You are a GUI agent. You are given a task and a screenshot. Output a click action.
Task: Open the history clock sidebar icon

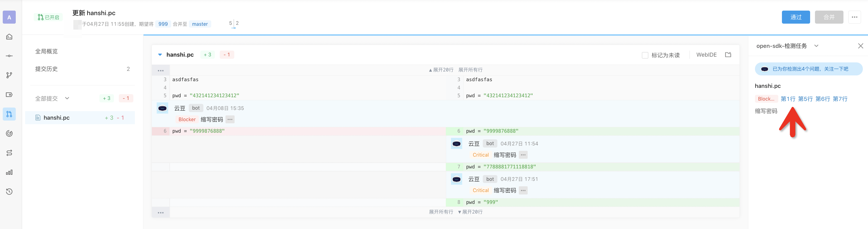tap(9, 192)
